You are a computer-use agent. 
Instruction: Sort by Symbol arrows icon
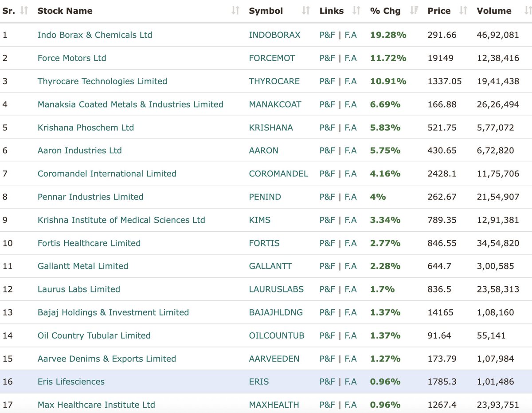pyautogui.click(x=305, y=11)
